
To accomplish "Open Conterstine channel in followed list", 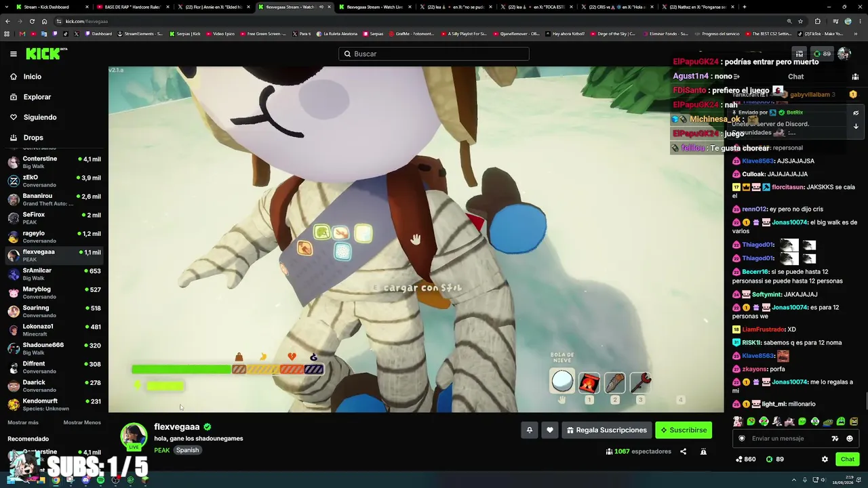I will click(x=54, y=162).
